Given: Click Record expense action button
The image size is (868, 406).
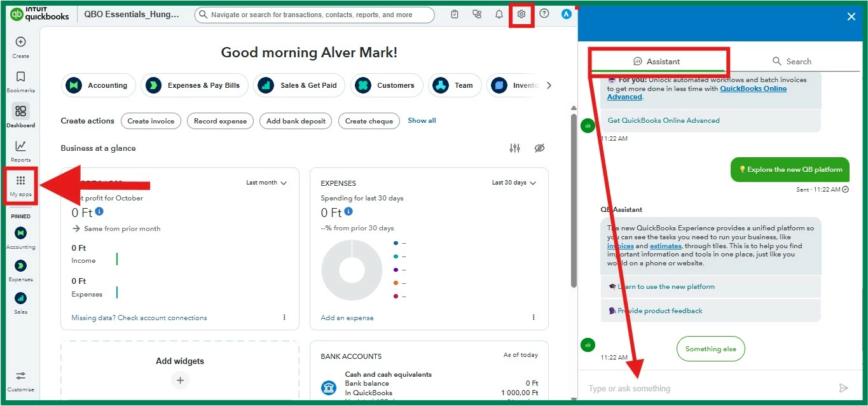Looking at the screenshot, I should [x=220, y=121].
